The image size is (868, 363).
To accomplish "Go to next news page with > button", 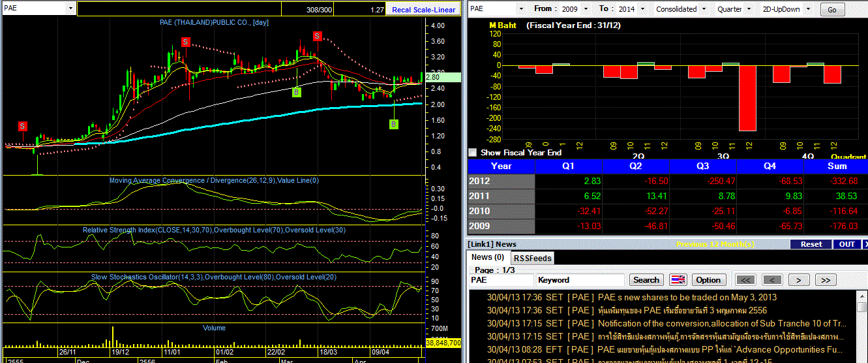I will pos(798,279).
